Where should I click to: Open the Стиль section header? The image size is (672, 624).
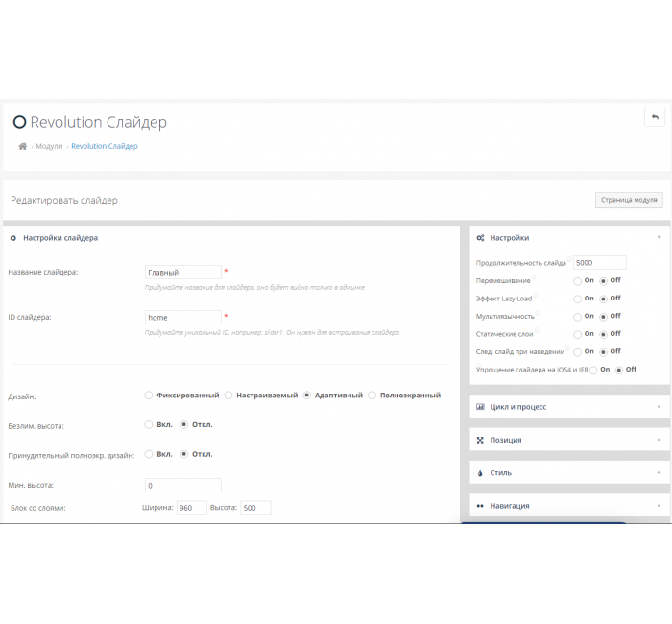pyautogui.click(x=569, y=472)
